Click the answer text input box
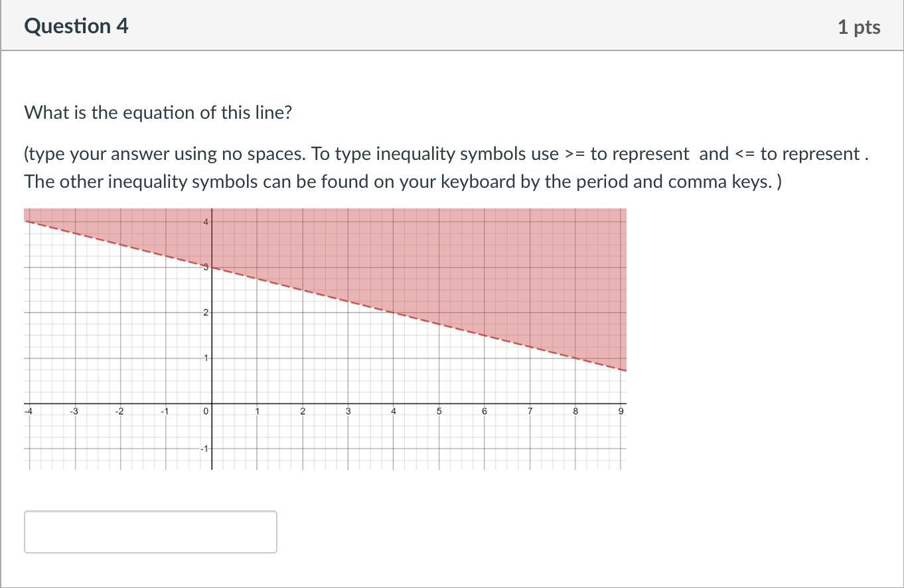904x588 pixels. click(151, 532)
